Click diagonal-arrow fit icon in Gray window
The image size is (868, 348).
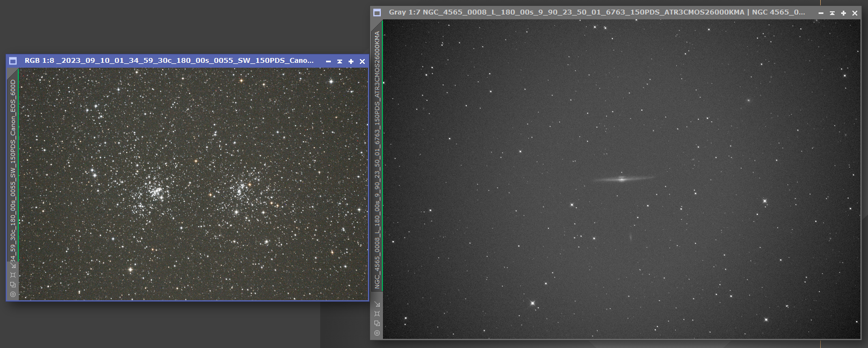(377, 304)
